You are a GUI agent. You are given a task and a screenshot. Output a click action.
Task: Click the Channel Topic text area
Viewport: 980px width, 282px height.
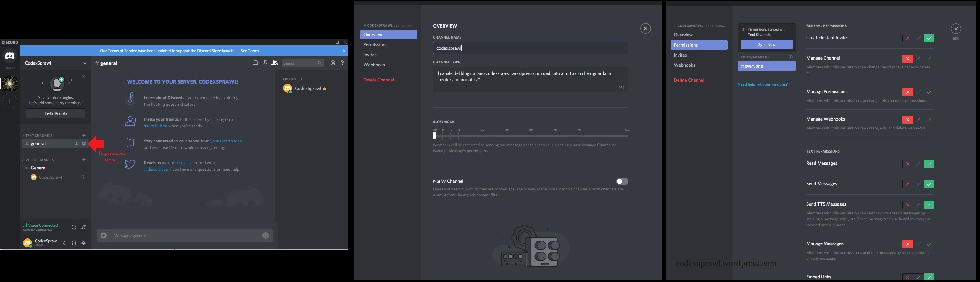(530, 80)
